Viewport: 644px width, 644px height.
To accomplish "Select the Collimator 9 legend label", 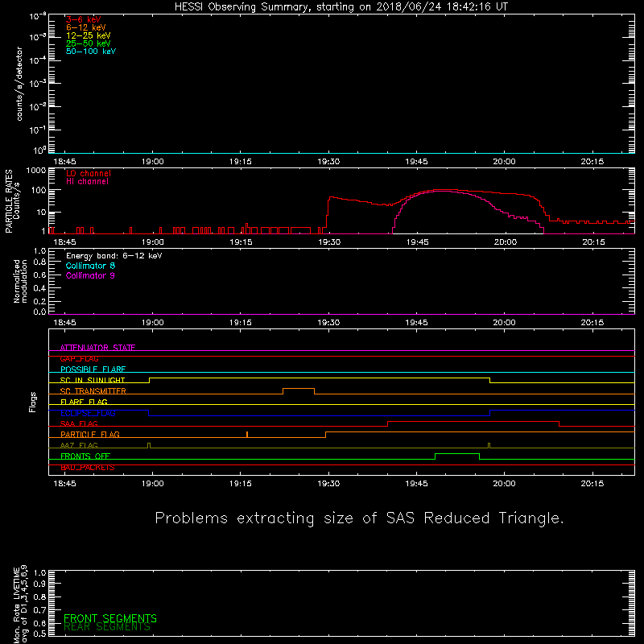I will pos(90,275).
